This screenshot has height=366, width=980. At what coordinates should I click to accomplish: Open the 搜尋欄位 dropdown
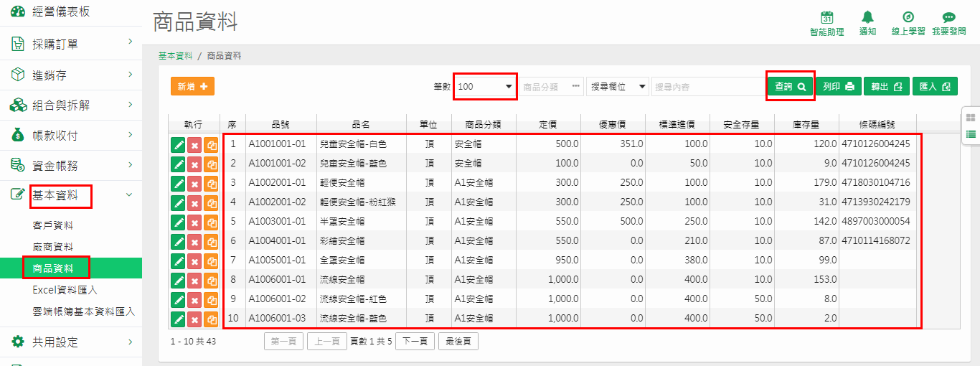[x=618, y=86]
